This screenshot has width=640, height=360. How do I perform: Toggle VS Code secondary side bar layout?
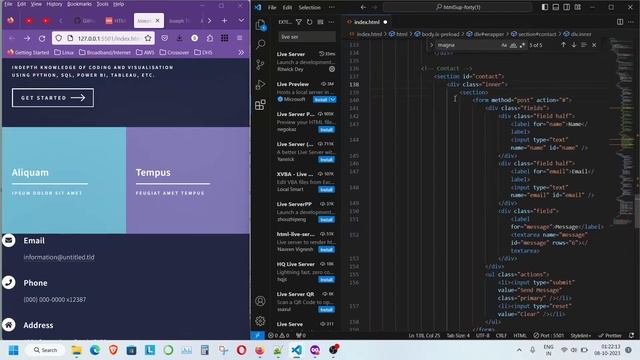[567, 7]
